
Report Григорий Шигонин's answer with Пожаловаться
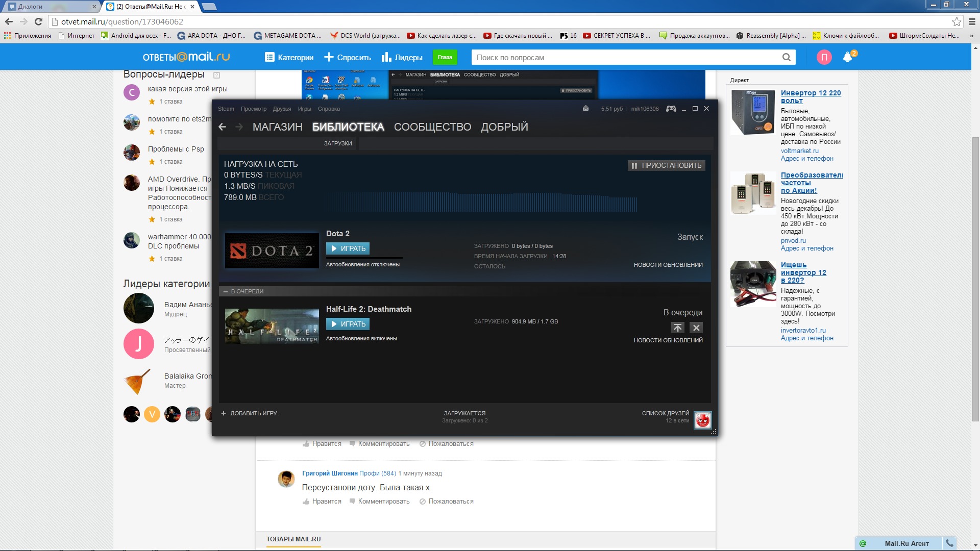(x=447, y=502)
